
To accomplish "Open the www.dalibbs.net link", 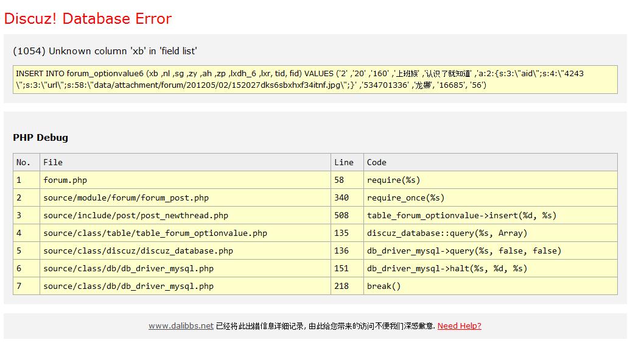I will (x=181, y=325).
